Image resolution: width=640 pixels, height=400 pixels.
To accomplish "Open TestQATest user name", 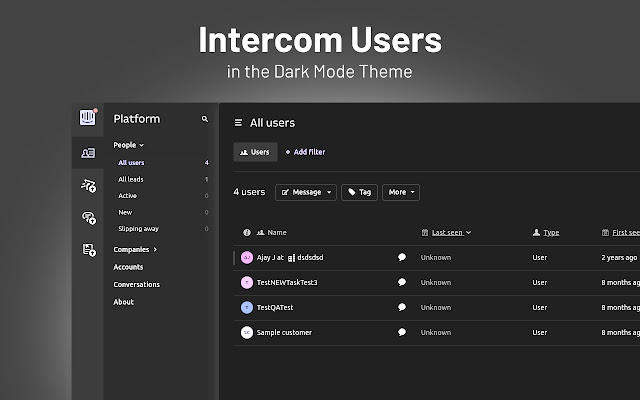I will tap(275, 307).
